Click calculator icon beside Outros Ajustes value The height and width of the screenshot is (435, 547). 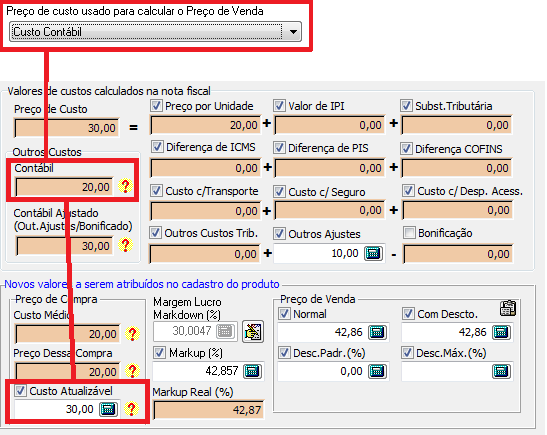coord(373,253)
